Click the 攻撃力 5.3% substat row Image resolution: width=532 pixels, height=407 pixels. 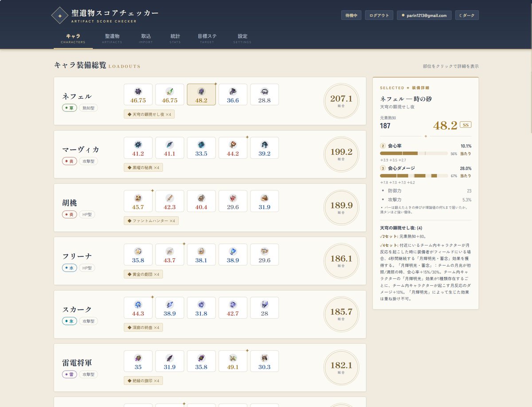(426, 200)
